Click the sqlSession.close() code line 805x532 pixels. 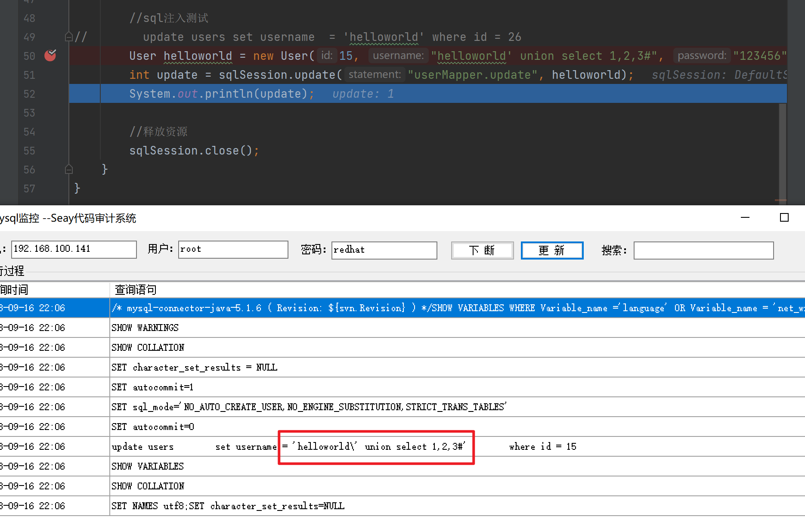click(194, 151)
